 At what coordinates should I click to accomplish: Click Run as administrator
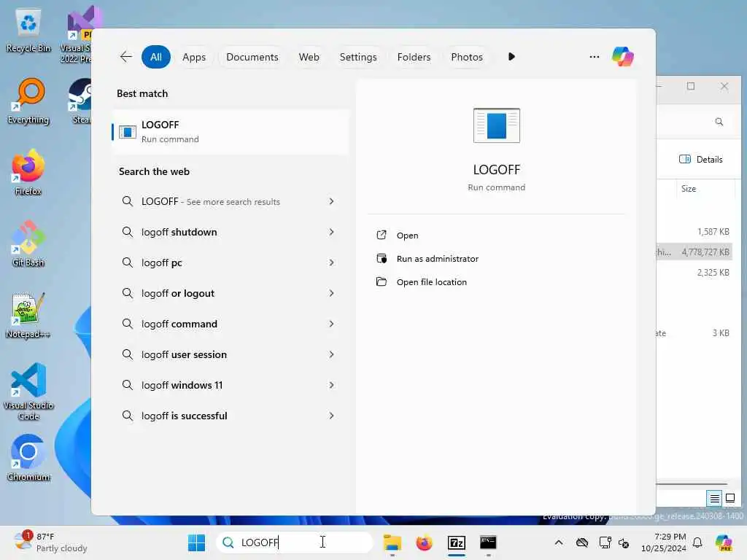tap(438, 259)
